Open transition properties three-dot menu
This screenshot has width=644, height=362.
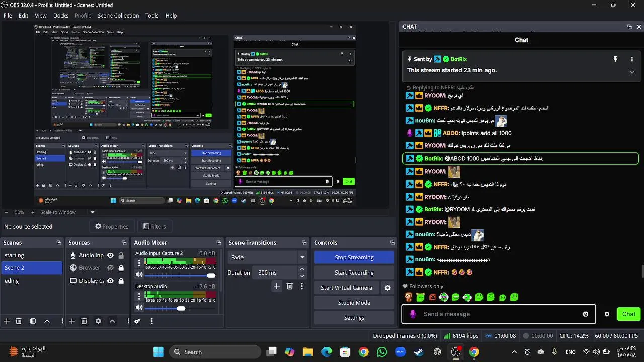tap(301, 286)
